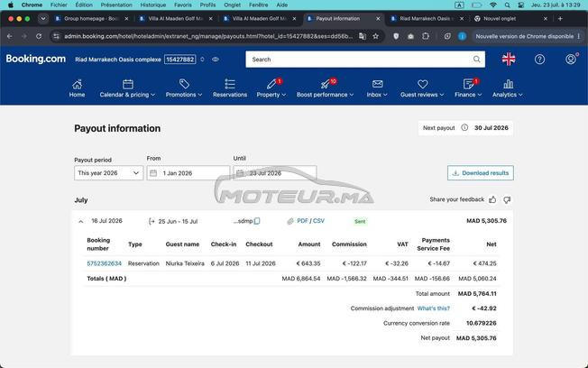Image resolution: width=588 pixels, height=368 pixels.
Task: Open booking number 5752362634 link
Action: coord(105,263)
